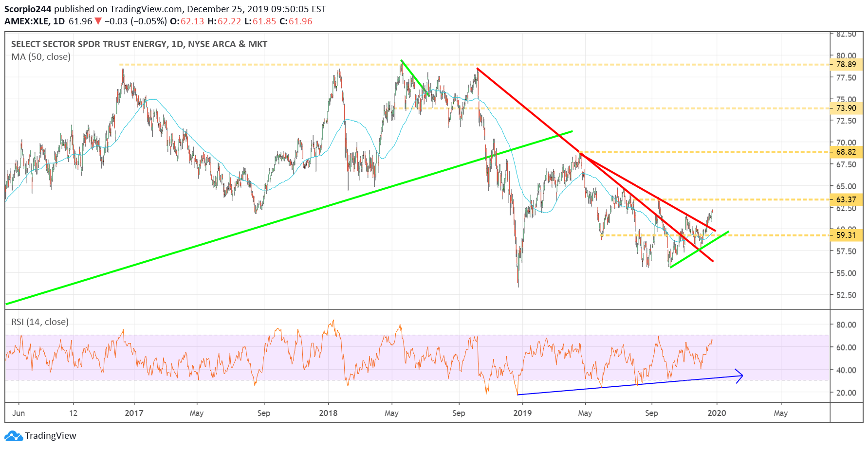868x449 pixels.
Task: Click the 55.00 price axis value
Action: click(846, 273)
